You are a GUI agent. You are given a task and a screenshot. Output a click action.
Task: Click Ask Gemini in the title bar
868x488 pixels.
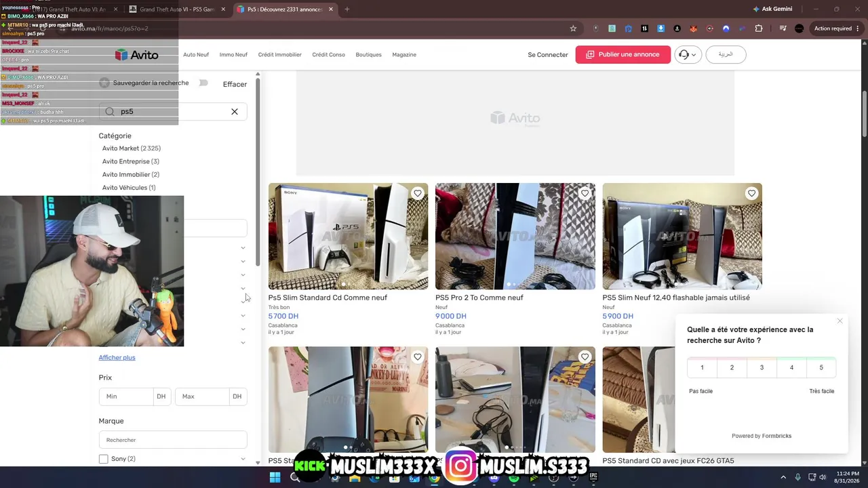pos(772,9)
